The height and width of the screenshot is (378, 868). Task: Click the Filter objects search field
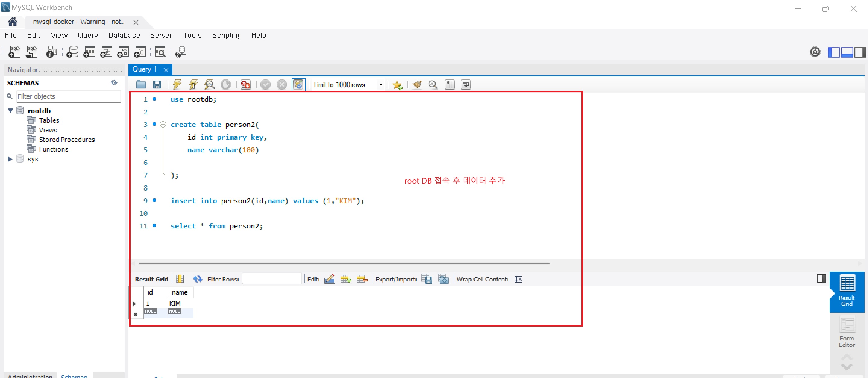point(68,96)
